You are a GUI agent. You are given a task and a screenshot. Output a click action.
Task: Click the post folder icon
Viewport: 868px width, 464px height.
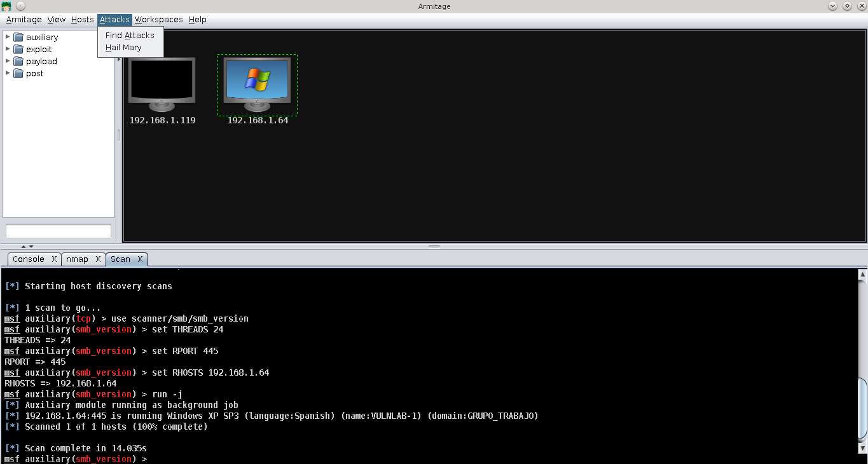pyautogui.click(x=17, y=73)
